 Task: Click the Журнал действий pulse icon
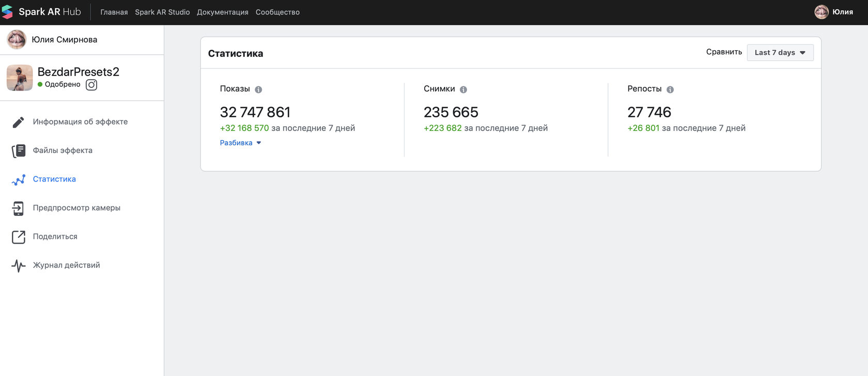[x=18, y=265]
